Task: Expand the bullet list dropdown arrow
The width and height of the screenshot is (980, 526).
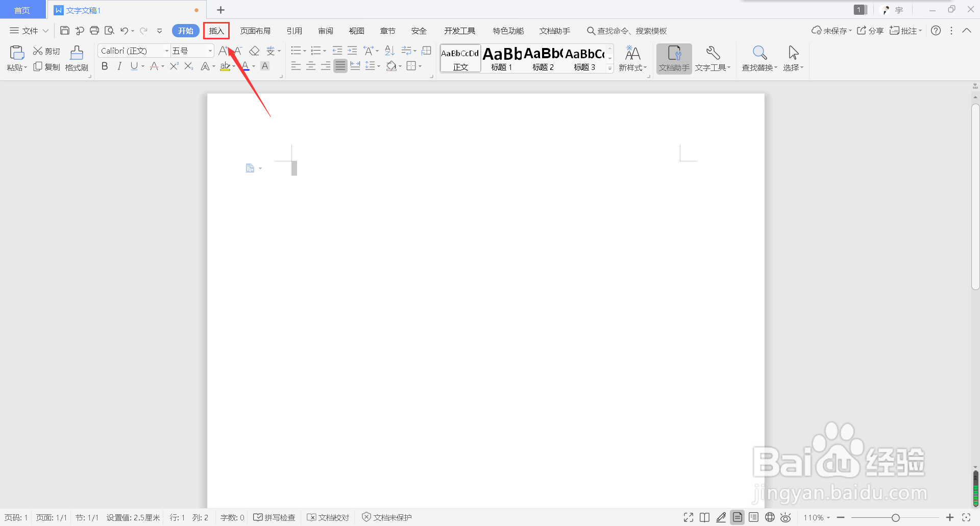Action: pyautogui.click(x=304, y=51)
